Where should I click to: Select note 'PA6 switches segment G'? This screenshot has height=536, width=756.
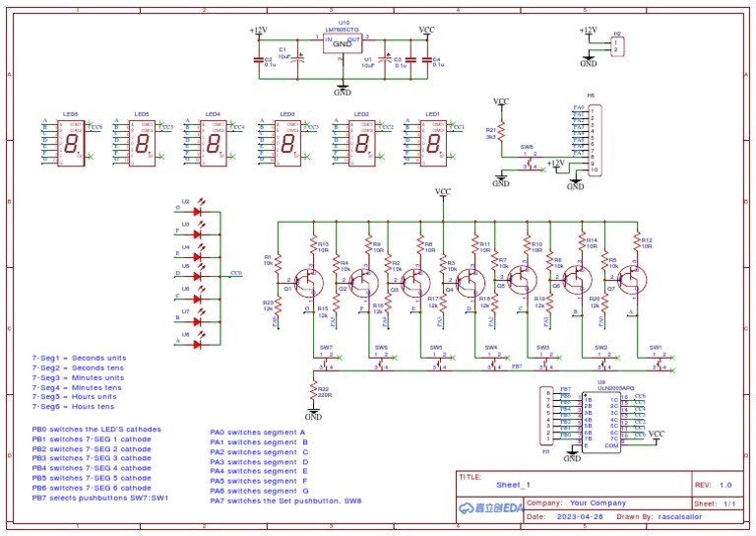[259, 491]
